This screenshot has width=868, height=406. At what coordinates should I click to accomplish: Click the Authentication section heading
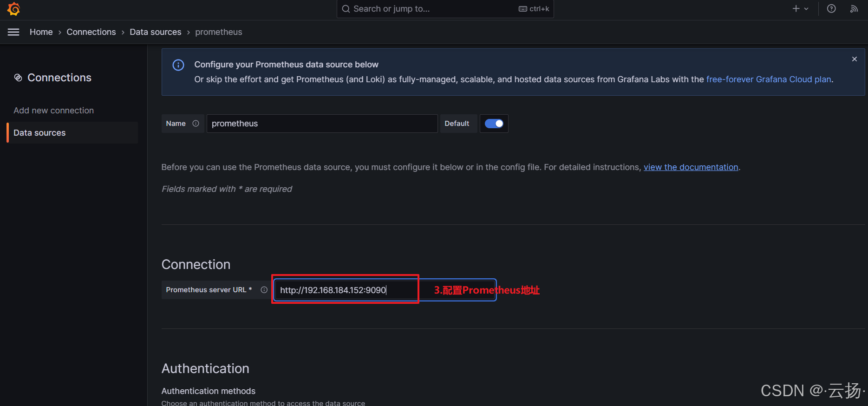pos(205,368)
